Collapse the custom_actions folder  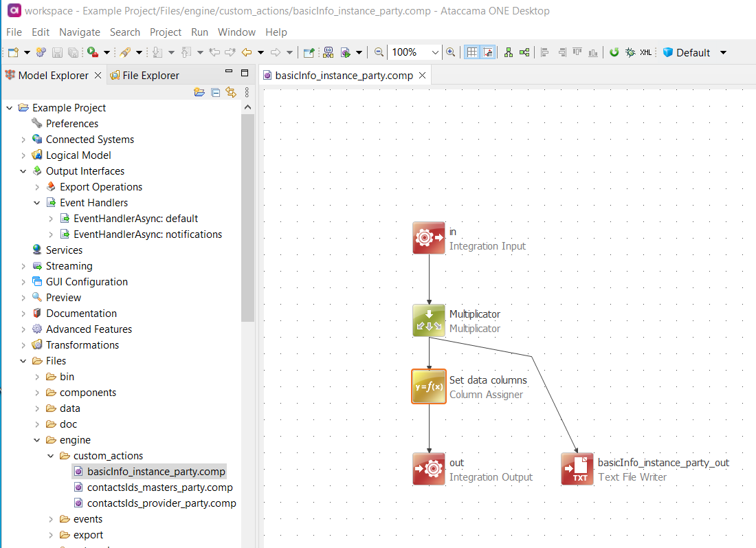click(51, 456)
